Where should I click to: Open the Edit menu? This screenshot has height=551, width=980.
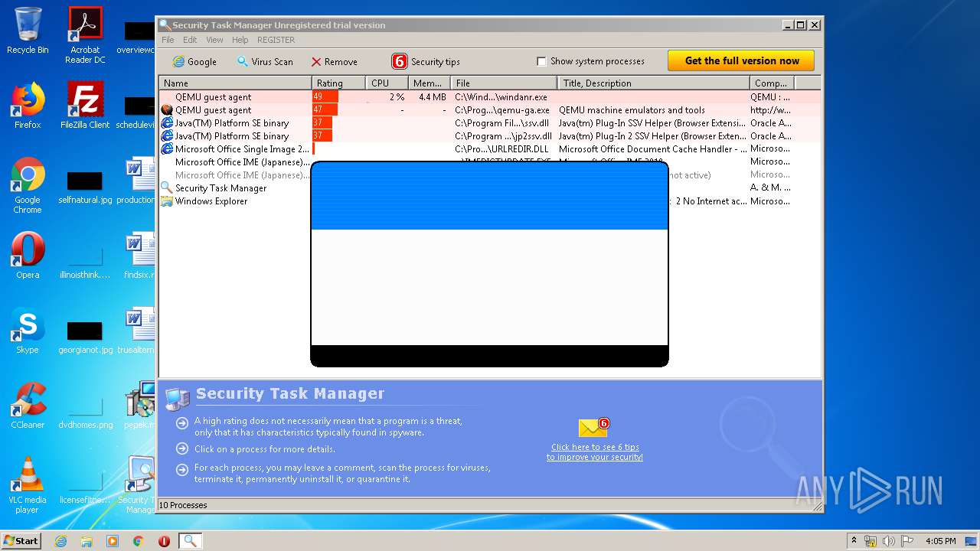tap(190, 40)
